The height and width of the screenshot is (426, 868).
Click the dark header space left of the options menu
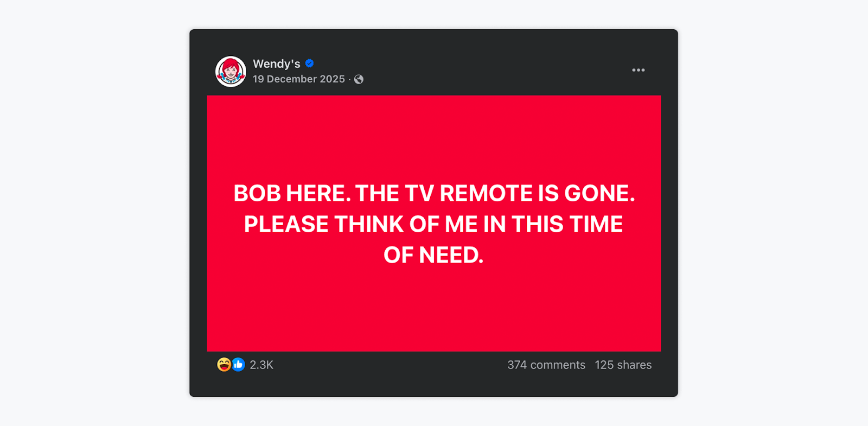(488, 70)
